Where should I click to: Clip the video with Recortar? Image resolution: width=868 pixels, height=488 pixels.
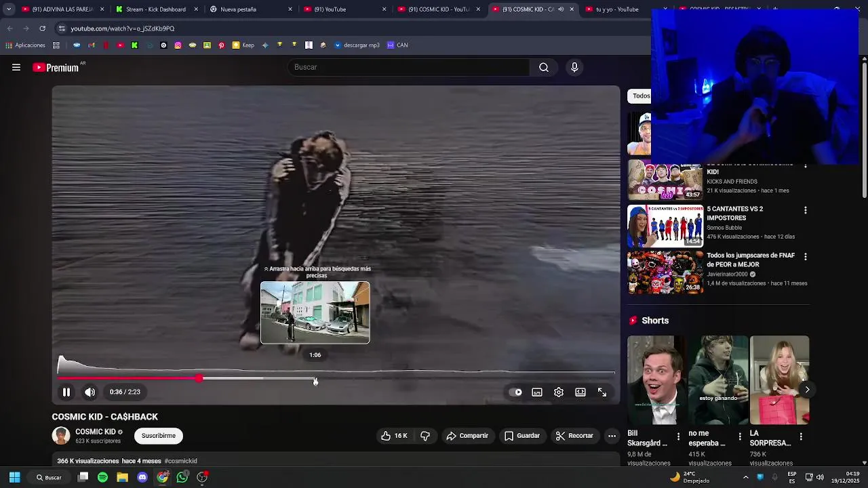[574, 436]
